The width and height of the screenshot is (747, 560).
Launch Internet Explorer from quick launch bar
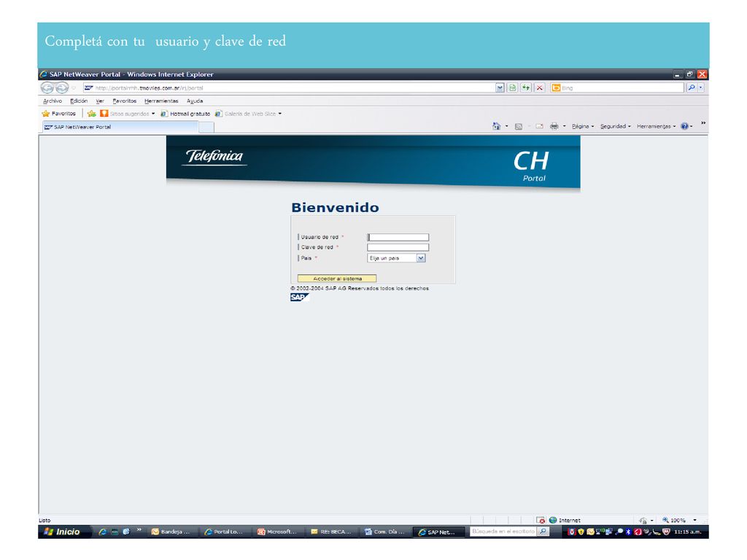[x=102, y=532]
